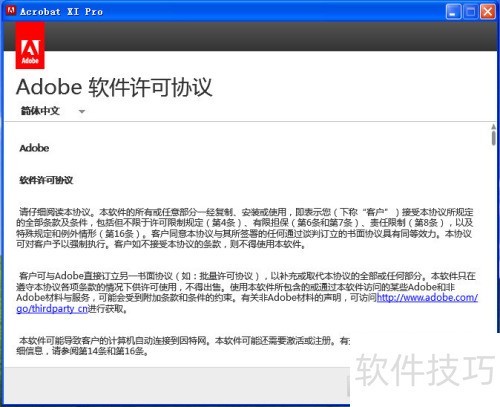Click the Adobe logo in header
This screenshot has height=407, width=500.
30,45
